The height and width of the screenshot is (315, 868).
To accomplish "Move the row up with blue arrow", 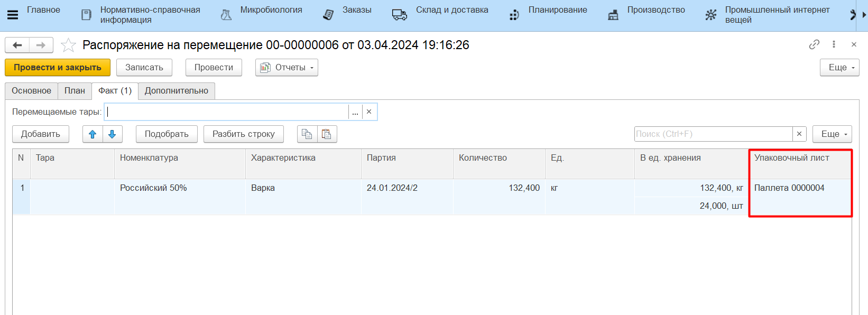I will click(x=93, y=134).
